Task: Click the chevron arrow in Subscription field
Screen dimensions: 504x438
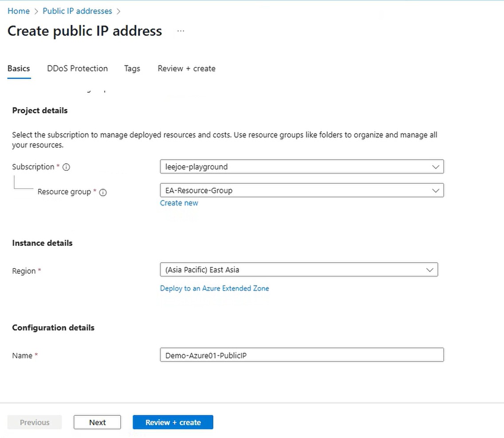Action: pos(435,167)
